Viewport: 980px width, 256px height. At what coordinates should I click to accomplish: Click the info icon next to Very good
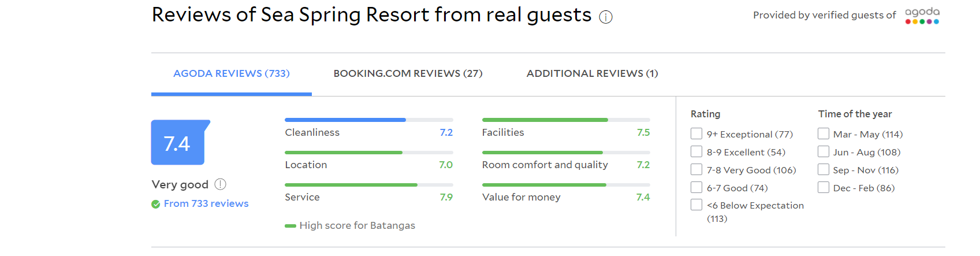[220, 184]
